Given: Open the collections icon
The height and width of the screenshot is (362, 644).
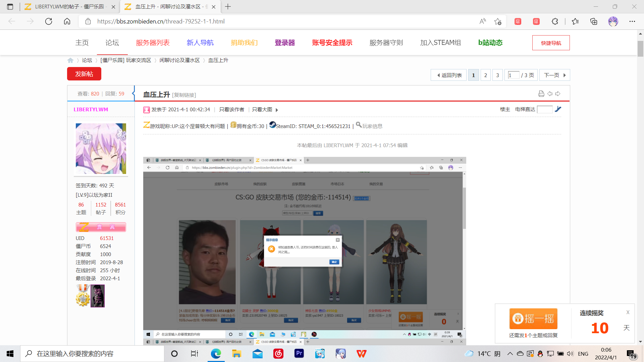Looking at the screenshot, I should click(594, 21).
